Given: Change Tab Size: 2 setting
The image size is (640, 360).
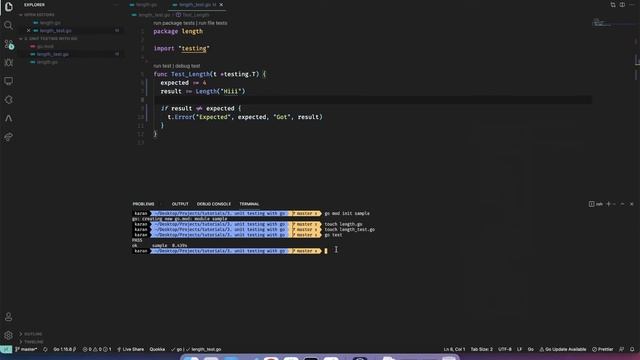Looking at the screenshot, I should 482,349.
